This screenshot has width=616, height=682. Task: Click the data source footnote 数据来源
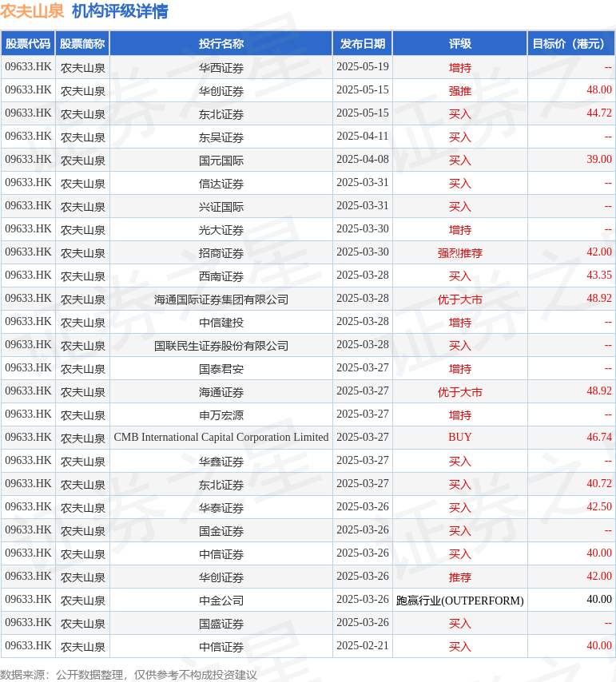click(129, 675)
